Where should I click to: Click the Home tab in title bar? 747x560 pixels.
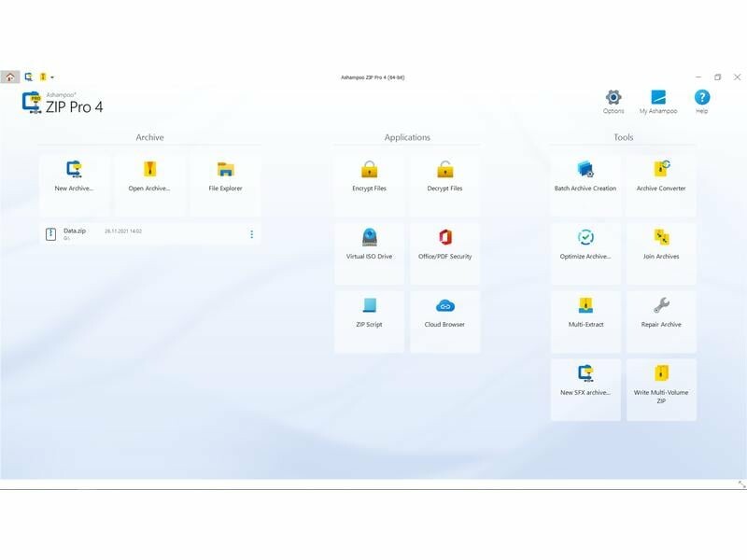coord(10,77)
